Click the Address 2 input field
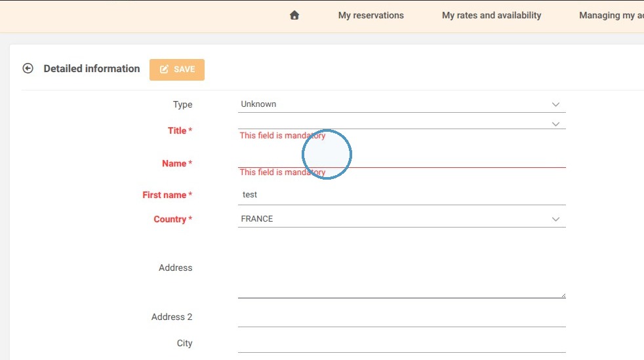Viewport: 644px width, 360px height. pos(401,317)
